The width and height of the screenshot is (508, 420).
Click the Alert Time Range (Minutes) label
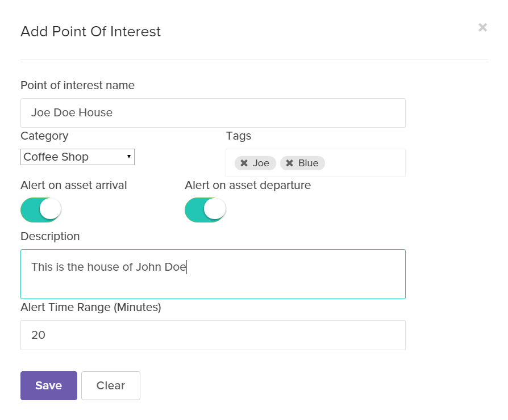pyautogui.click(x=91, y=308)
